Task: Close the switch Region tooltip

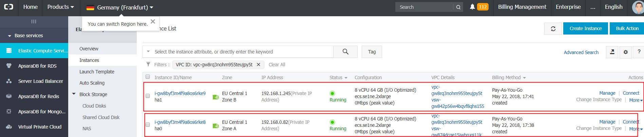Action: (153, 22)
